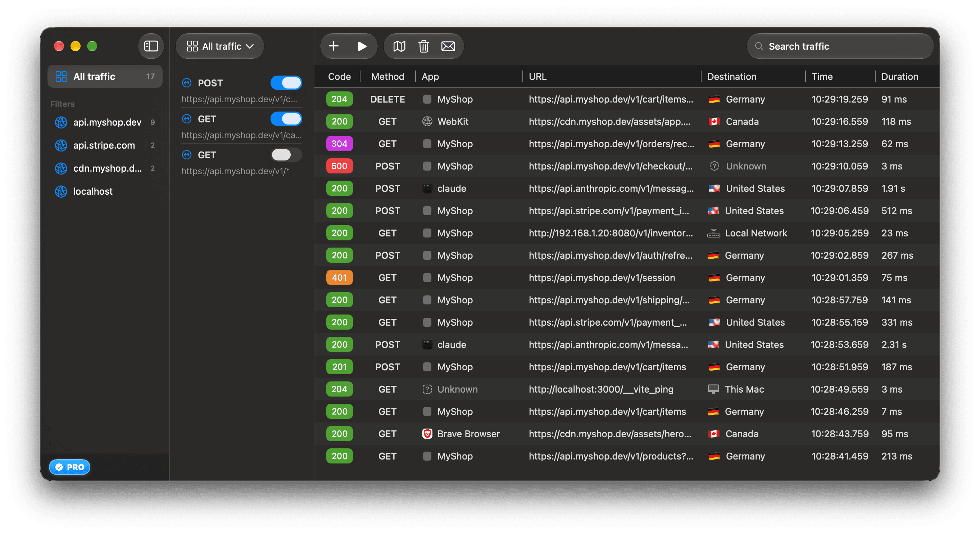Click the play triangle button
The image size is (980, 534).
click(362, 46)
